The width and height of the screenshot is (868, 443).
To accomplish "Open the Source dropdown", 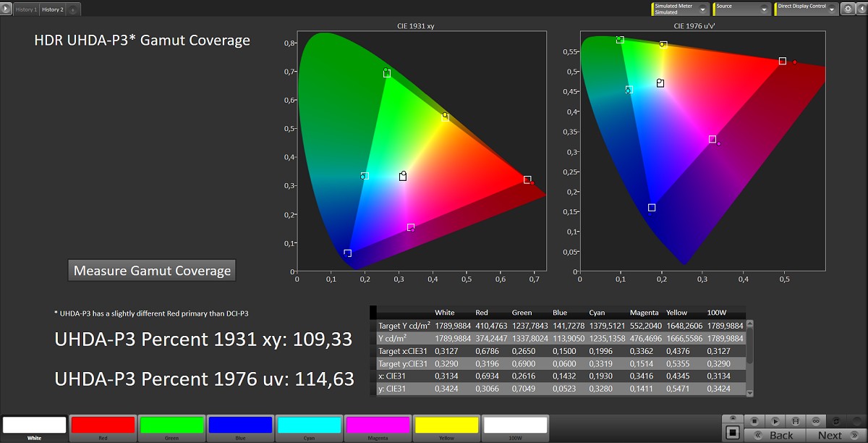I will coord(742,9).
